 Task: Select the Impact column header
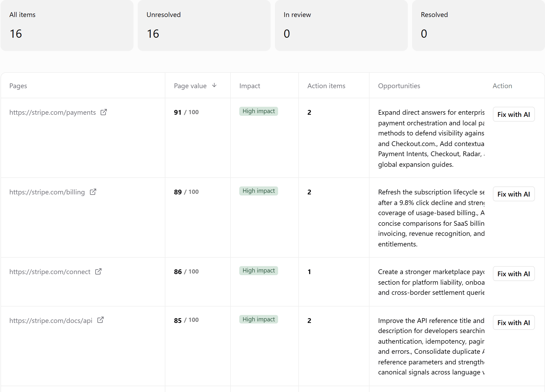point(250,86)
